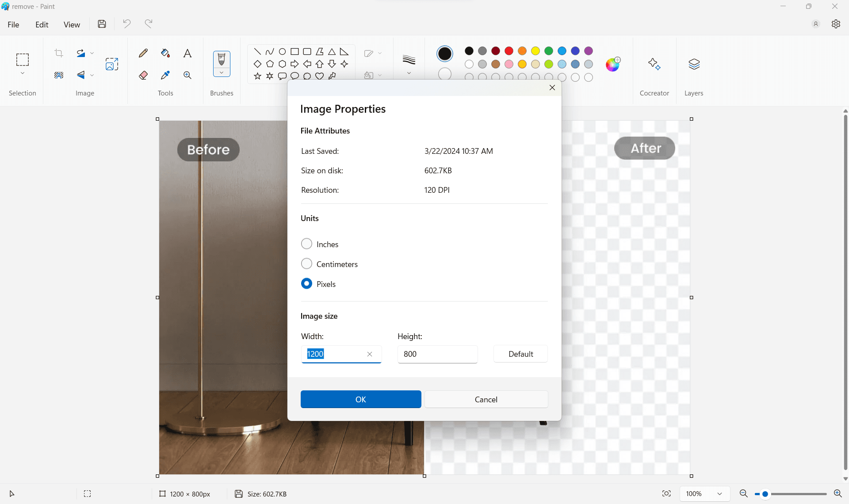Expand the Brushes dropdown chevron
Image resolution: width=849 pixels, height=504 pixels.
point(222,73)
